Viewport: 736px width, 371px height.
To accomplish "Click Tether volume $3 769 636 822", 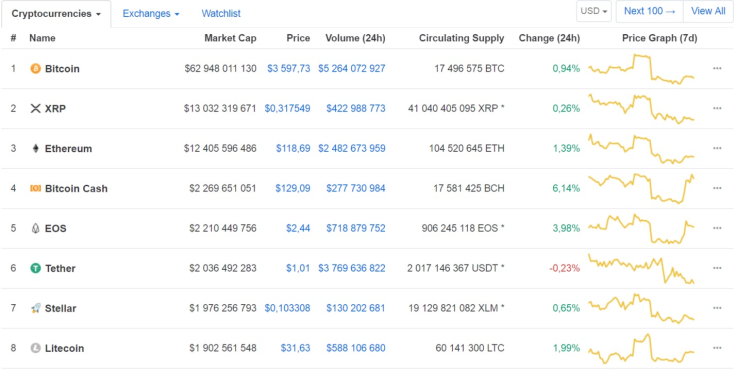I will pos(352,268).
